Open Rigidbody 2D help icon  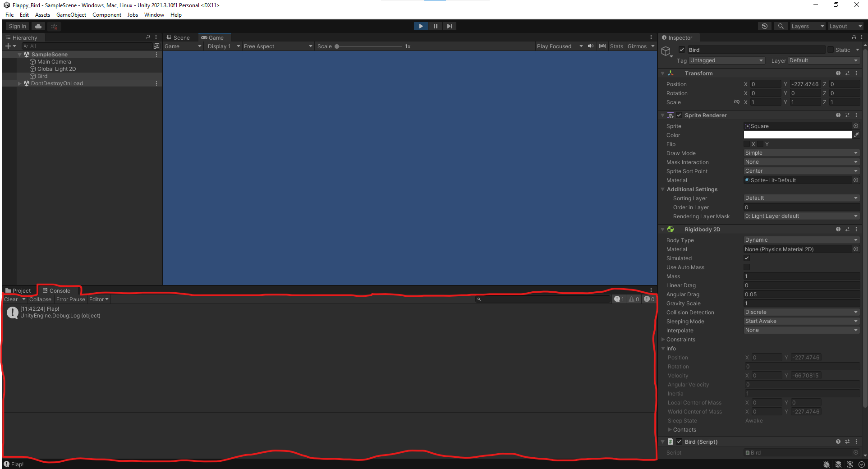838,229
